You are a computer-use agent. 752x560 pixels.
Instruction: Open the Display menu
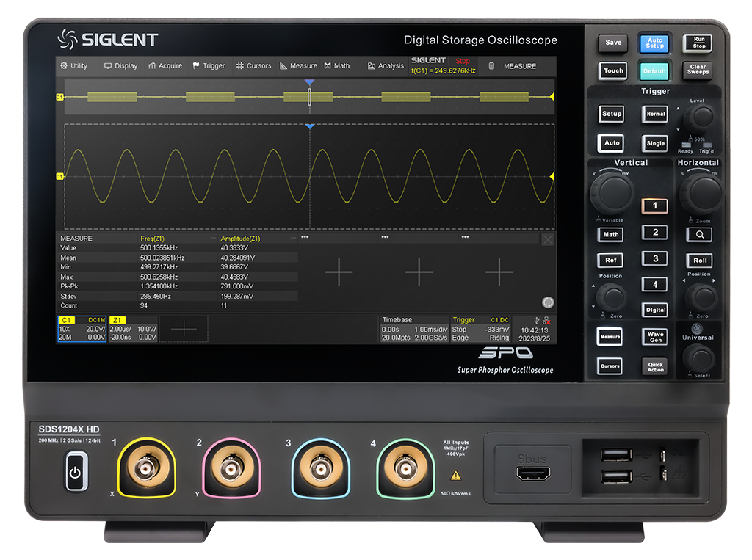coord(121,65)
